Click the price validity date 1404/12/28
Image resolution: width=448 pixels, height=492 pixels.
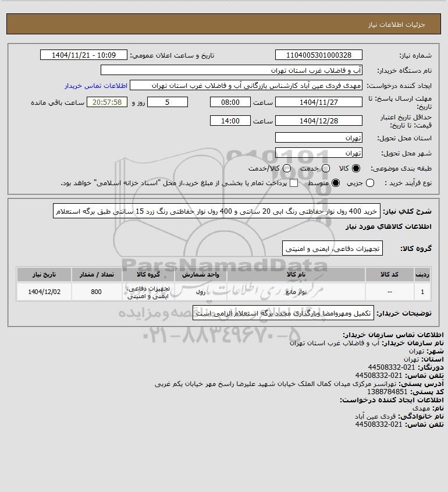coord(318,121)
